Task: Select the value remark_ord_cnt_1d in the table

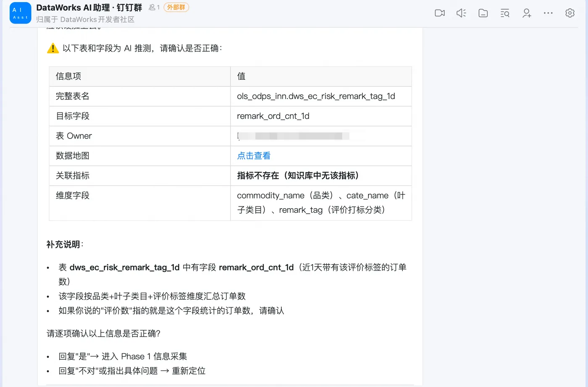Action: coord(273,116)
